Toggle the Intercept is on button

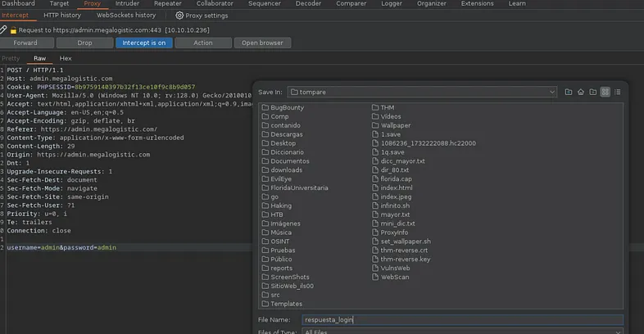click(x=143, y=43)
